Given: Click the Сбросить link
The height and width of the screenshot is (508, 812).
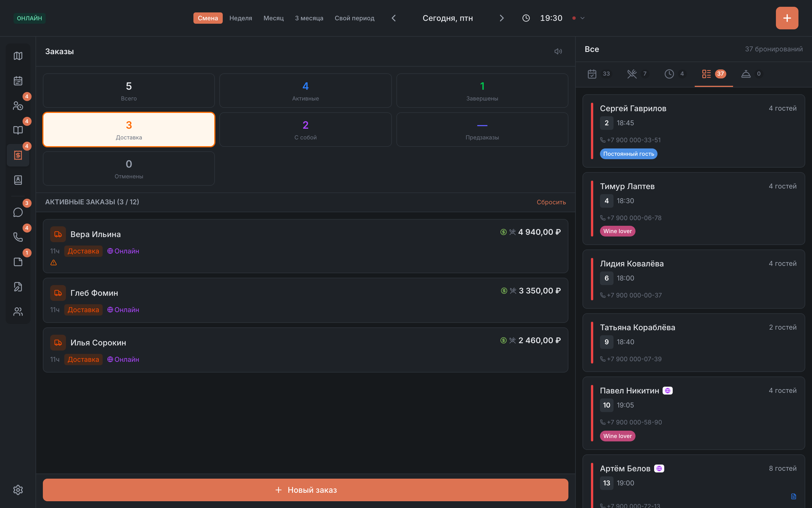Looking at the screenshot, I should 551,202.
